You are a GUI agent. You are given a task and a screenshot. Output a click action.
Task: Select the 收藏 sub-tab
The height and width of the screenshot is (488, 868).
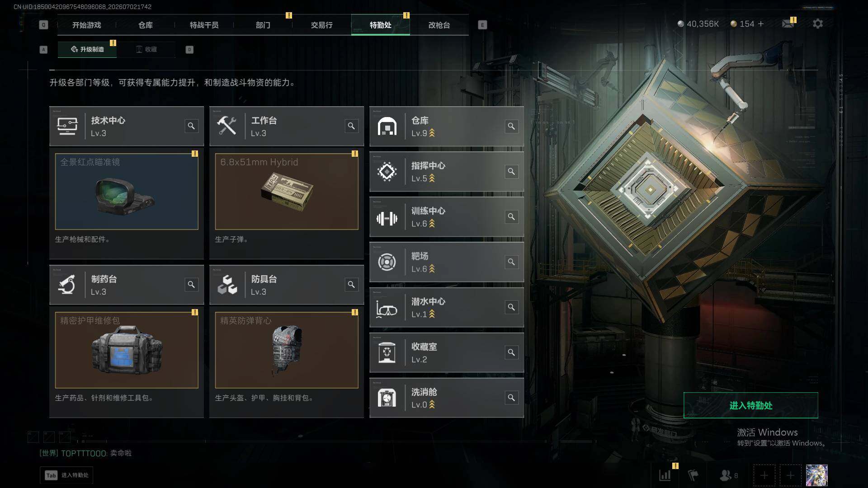pos(146,49)
